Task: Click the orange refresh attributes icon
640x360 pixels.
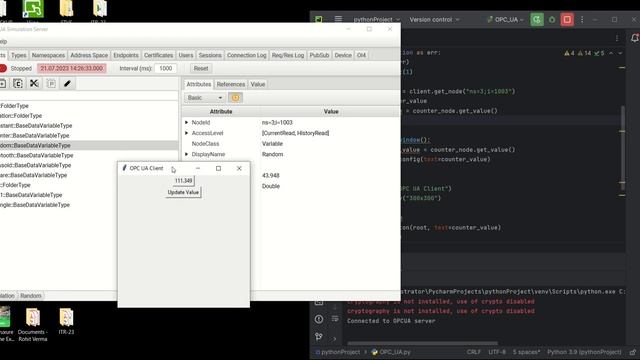Action: coord(236,98)
